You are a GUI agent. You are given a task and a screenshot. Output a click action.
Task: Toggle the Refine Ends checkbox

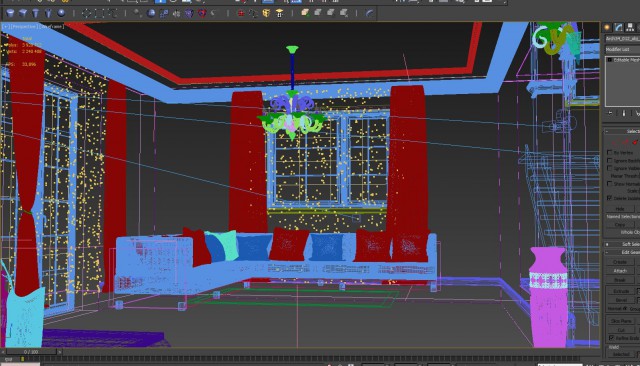611,338
